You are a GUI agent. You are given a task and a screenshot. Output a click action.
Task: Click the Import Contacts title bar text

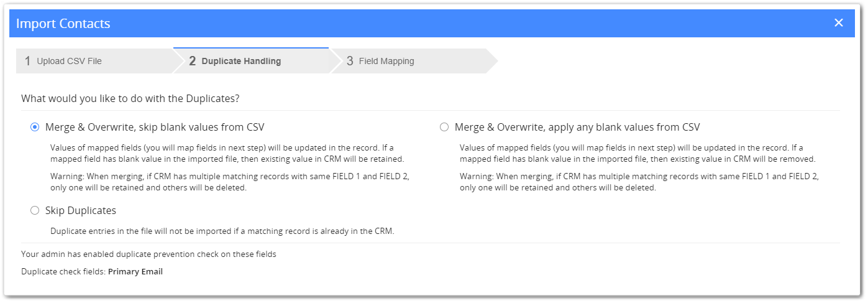pos(63,24)
